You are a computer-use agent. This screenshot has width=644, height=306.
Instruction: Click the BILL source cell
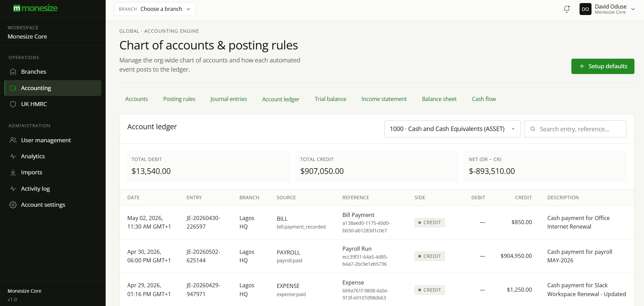301,222
